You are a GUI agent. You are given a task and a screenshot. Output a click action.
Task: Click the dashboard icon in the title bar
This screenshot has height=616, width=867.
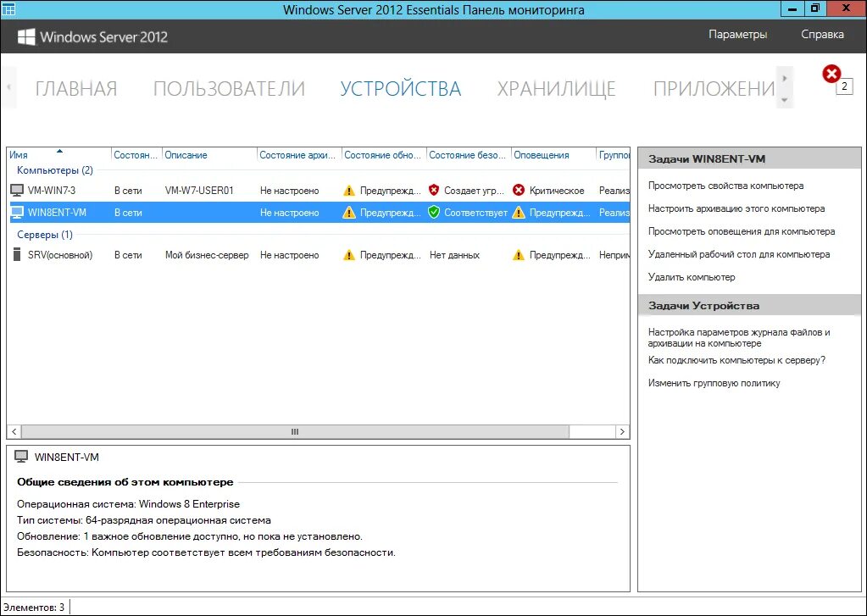[x=8, y=8]
